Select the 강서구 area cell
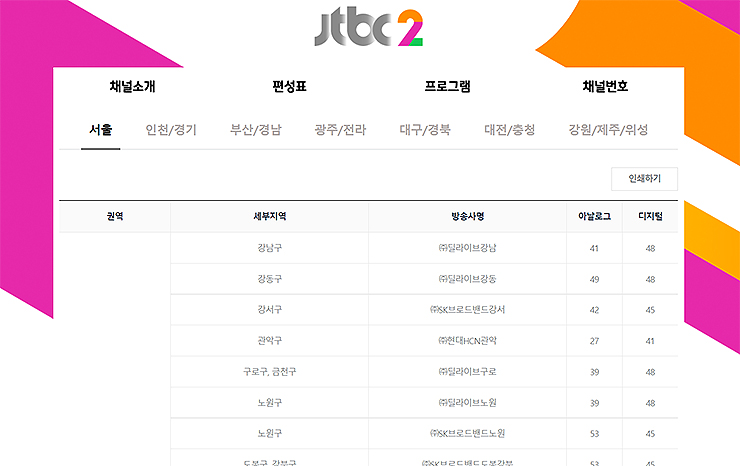 pyautogui.click(x=269, y=310)
